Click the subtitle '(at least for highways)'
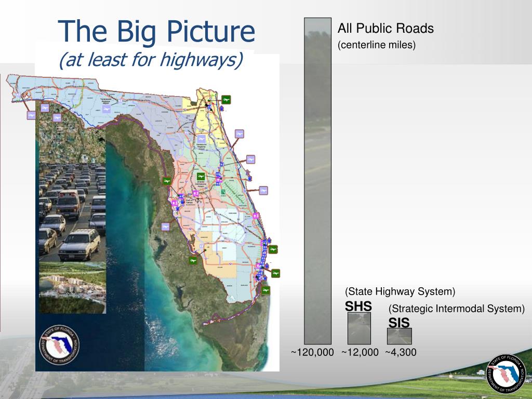532x399 pixels. point(151,60)
